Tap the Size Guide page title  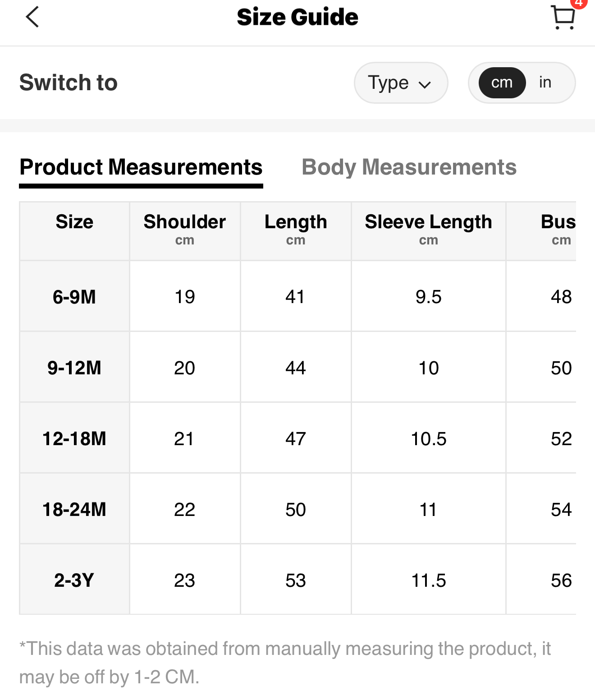pos(297,17)
